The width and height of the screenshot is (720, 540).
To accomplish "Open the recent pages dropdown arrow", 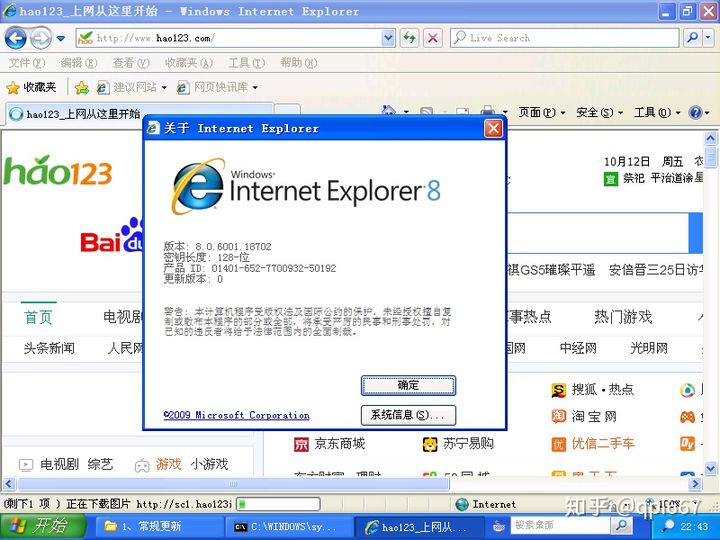I will pyautogui.click(x=61, y=39).
